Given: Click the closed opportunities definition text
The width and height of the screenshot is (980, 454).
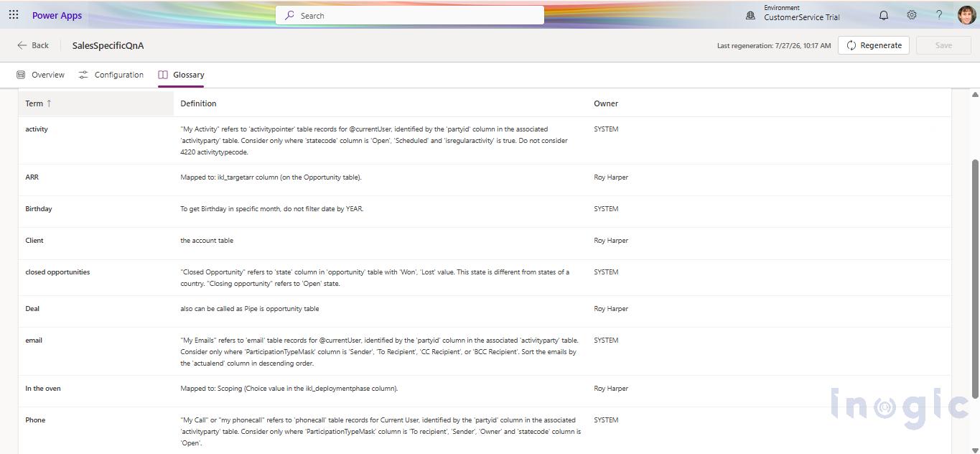Looking at the screenshot, I should (375, 278).
